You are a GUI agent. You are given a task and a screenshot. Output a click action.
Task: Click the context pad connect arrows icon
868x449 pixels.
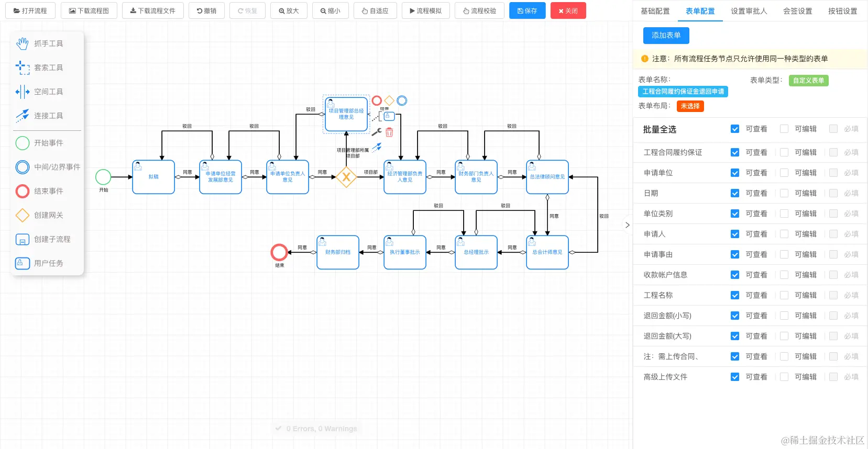tap(377, 148)
